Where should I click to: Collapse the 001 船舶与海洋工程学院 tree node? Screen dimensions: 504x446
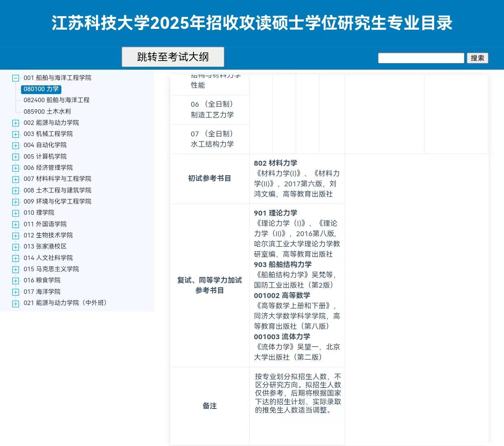click(16, 78)
